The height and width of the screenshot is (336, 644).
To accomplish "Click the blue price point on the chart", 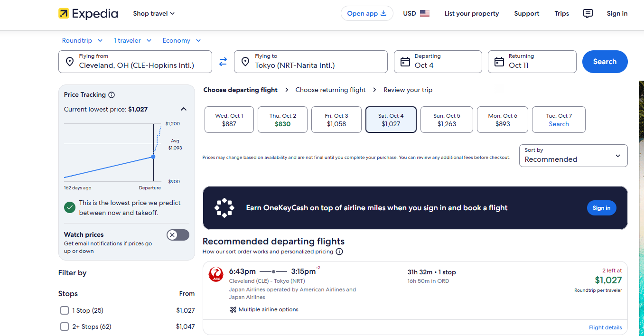I will (153, 157).
